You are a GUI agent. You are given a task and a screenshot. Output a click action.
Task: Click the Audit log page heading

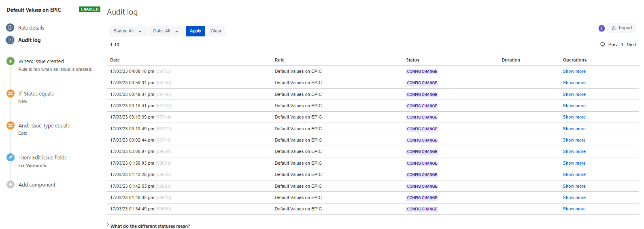coord(122,12)
